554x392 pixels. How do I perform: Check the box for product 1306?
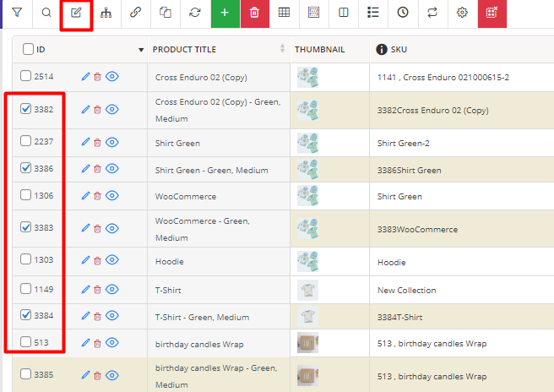25,195
